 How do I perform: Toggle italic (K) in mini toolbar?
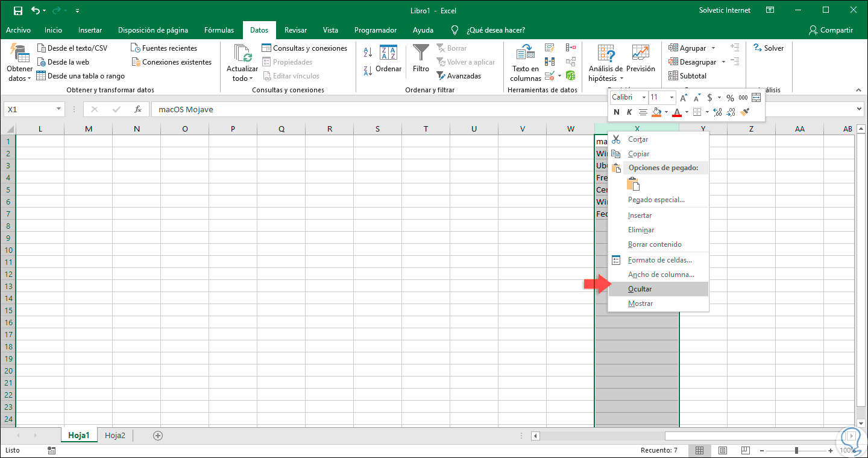pyautogui.click(x=629, y=112)
